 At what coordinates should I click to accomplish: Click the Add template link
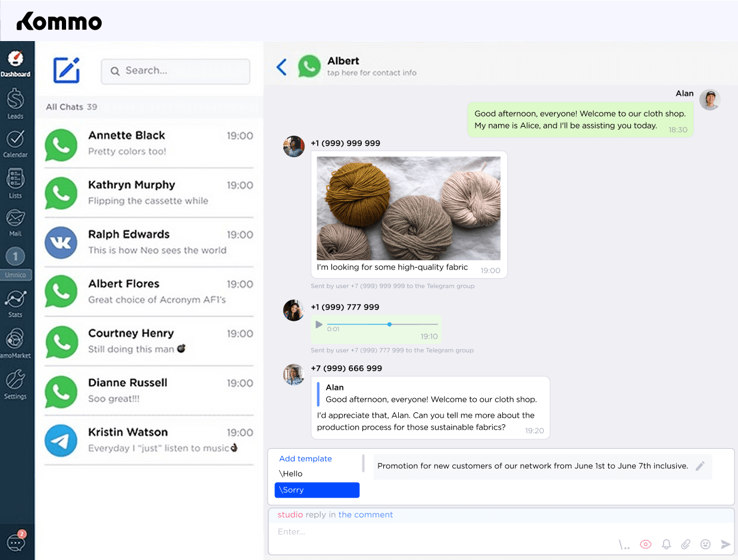(305, 459)
